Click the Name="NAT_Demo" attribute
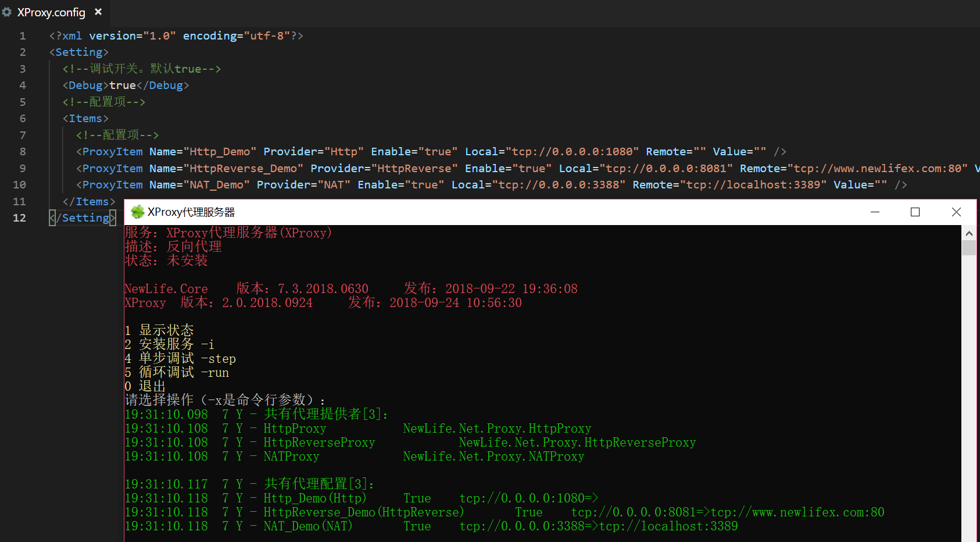 pyautogui.click(x=199, y=185)
